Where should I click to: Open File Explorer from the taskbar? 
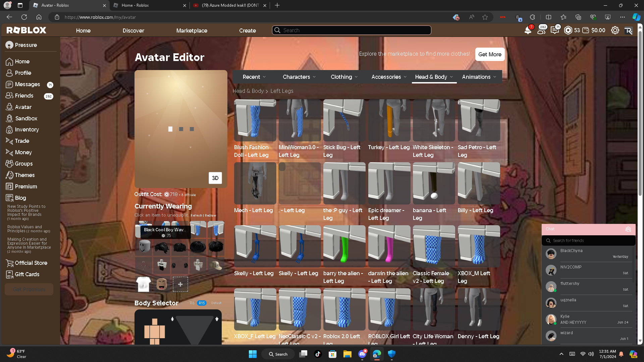click(x=347, y=354)
